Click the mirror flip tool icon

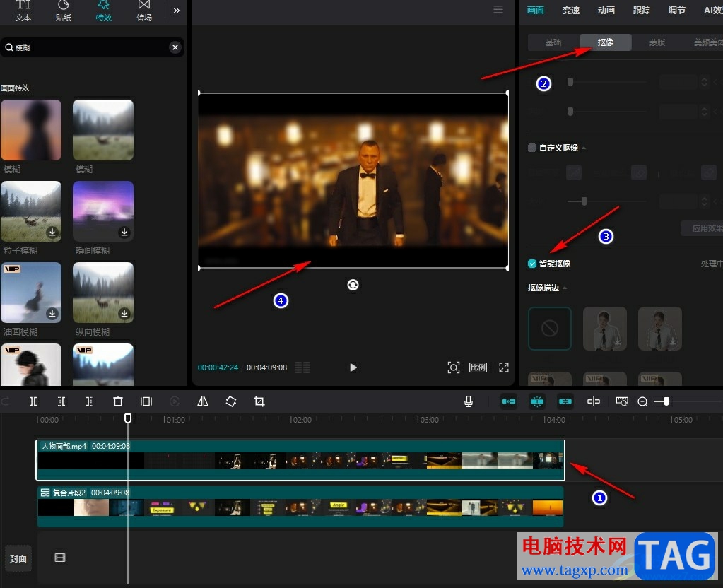coord(203,401)
